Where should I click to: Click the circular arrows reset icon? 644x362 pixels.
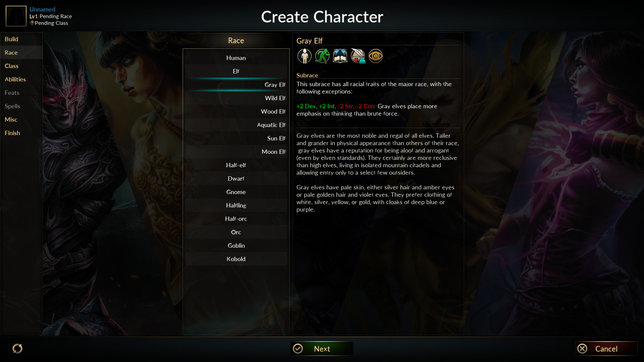click(17, 349)
